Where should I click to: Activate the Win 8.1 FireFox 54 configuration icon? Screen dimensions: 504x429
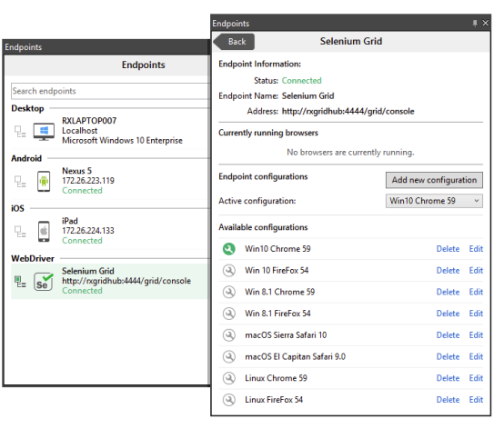coord(229,314)
